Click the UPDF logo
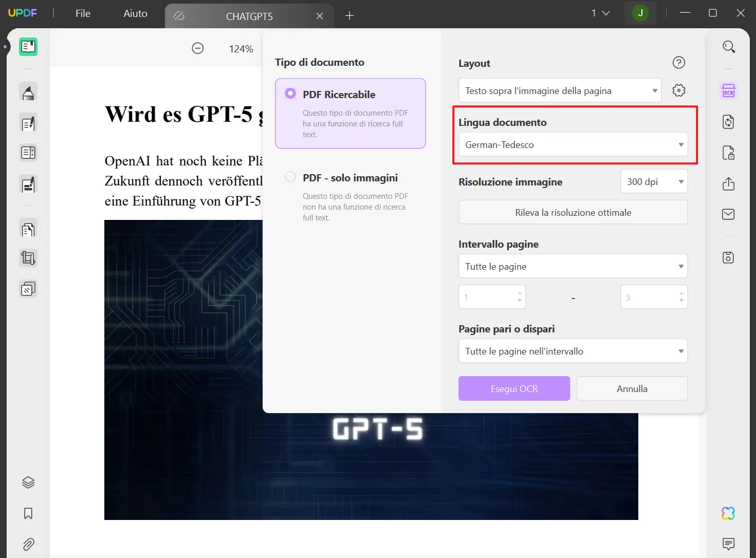756x558 pixels. tap(23, 13)
